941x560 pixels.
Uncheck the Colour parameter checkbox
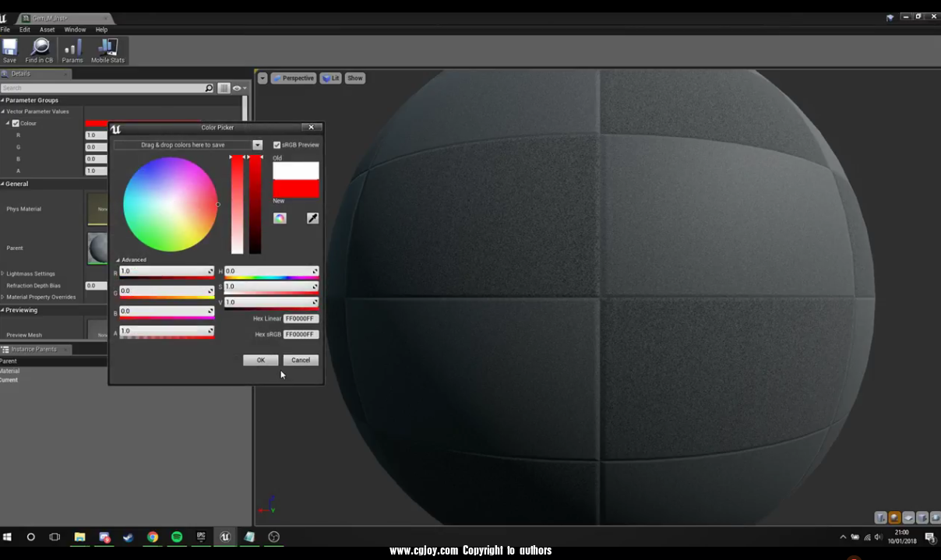16,123
